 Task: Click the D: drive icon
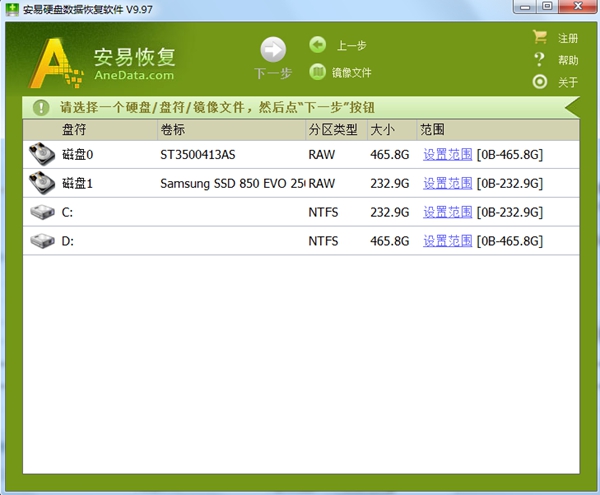tap(43, 241)
